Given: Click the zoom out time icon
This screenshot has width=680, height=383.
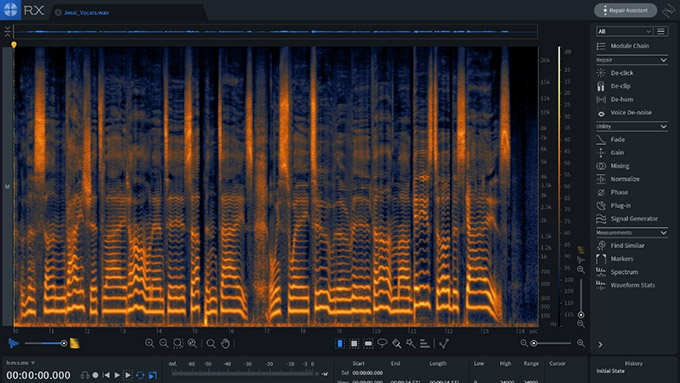Looking at the screenshot, I should click(163, 344).
